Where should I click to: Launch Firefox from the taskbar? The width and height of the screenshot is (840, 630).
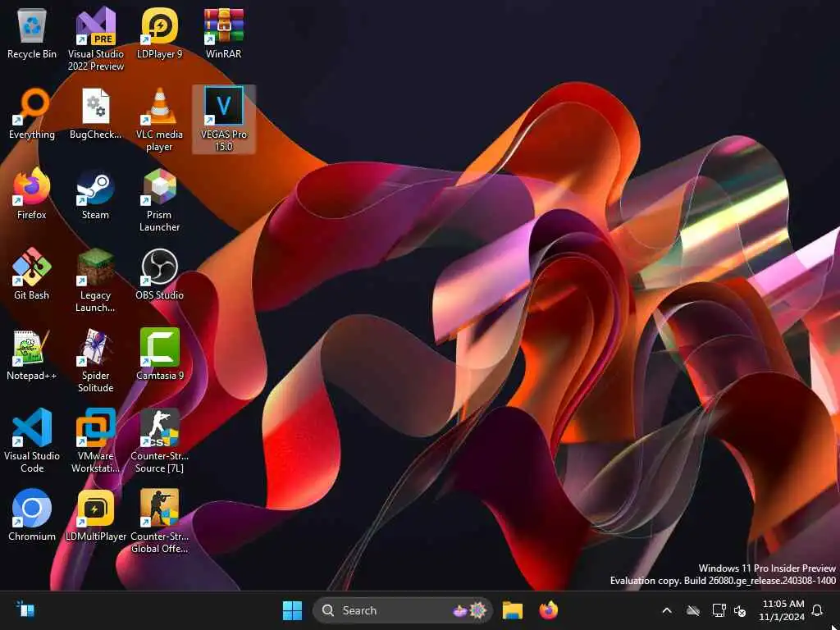[x=549, y=610]
